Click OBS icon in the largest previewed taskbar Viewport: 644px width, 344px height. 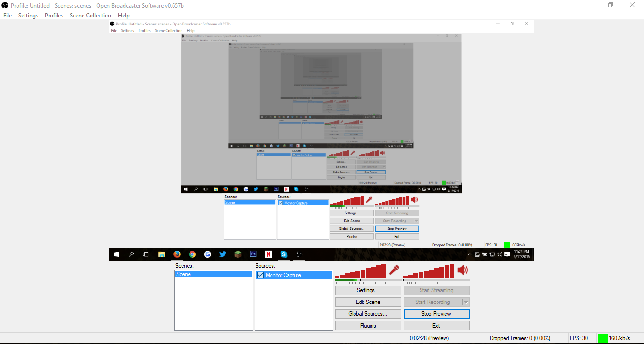click(299, 254)
